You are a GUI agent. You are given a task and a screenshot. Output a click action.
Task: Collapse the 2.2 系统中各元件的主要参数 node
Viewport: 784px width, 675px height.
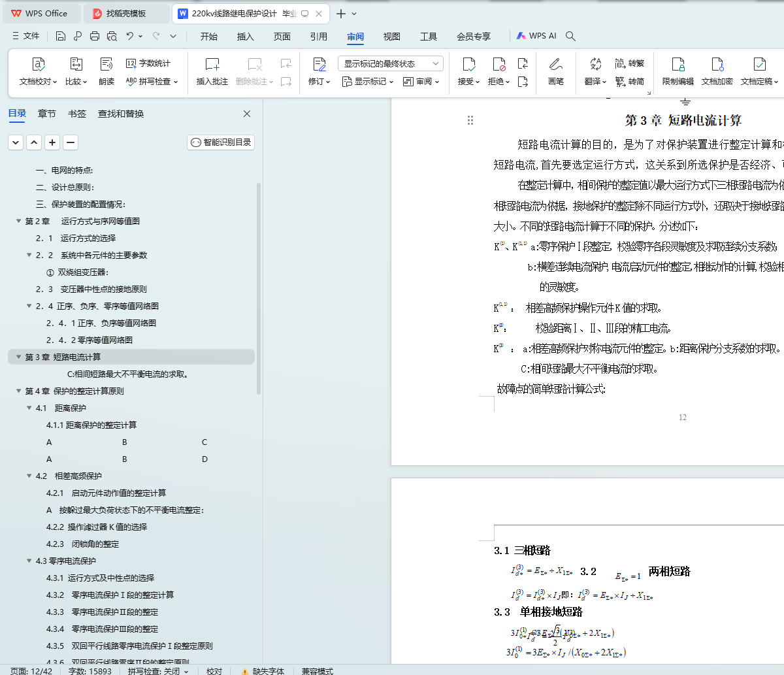click(29, 255)
